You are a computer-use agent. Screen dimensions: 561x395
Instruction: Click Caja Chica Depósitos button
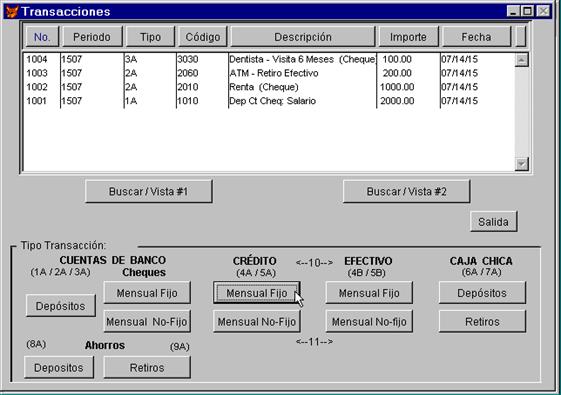click(x=482, y=293)
